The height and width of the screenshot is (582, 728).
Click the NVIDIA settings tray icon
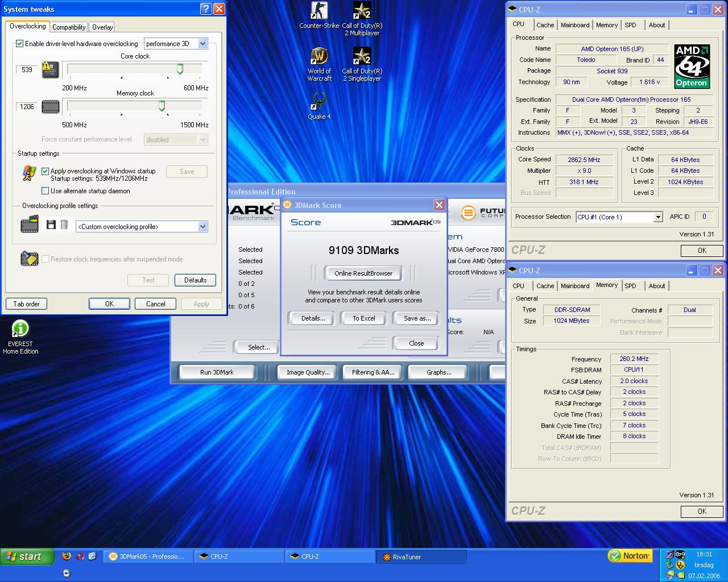[x=680, y=575]
